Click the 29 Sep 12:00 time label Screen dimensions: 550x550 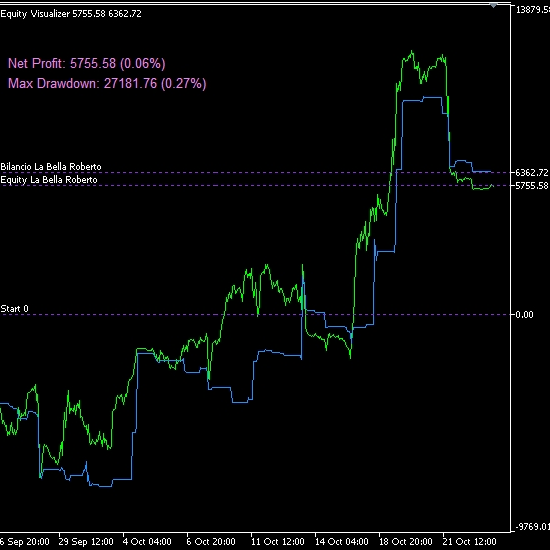point(86,542)
